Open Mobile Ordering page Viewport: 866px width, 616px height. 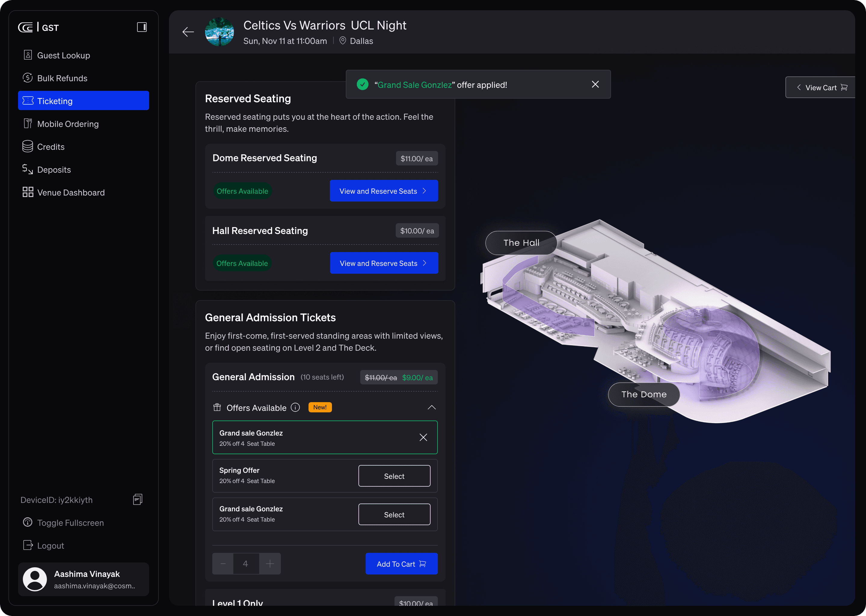point(83,124)
